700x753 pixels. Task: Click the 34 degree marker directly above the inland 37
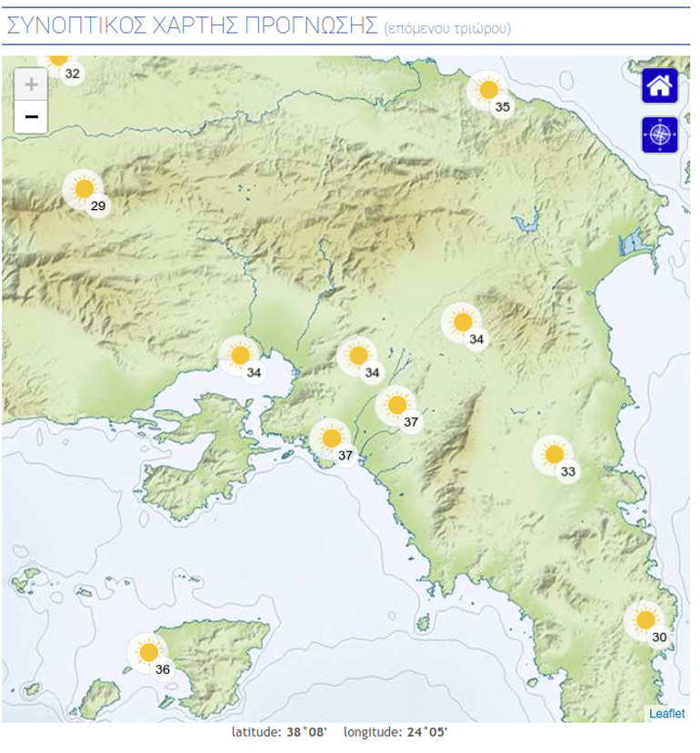[x=358, y=356]
